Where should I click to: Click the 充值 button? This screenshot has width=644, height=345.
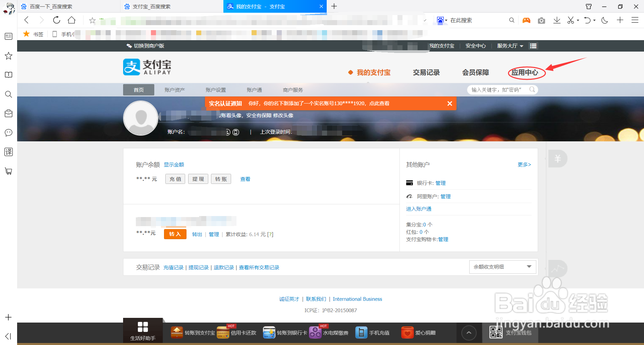(x=175, y=179)
